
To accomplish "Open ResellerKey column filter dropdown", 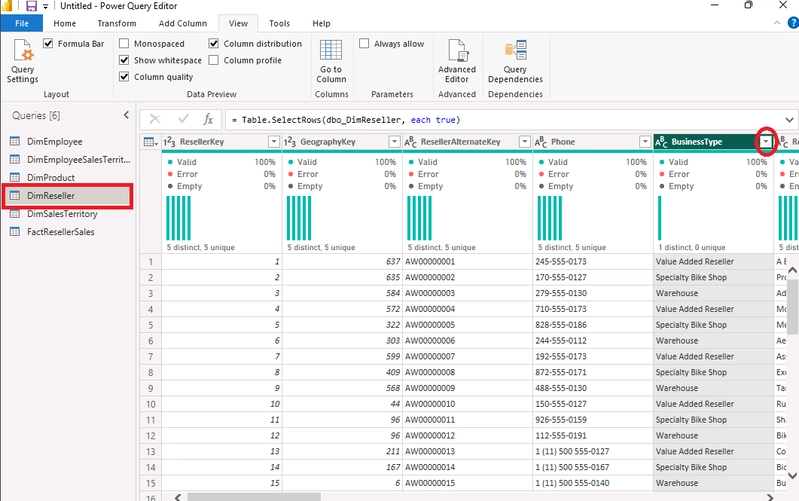I will [274, 142].
